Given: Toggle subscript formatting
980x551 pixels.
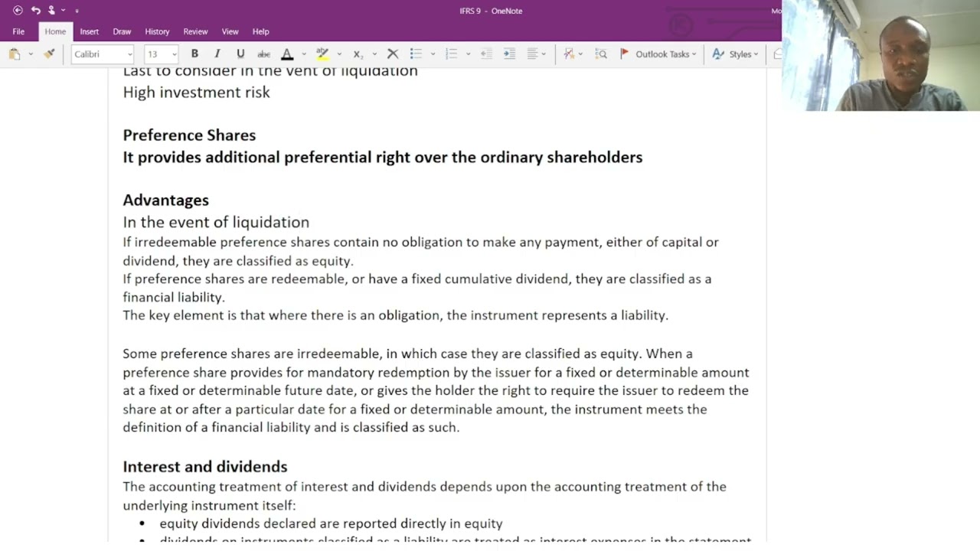Looking at the screenshot, I should tap(358, 54).
